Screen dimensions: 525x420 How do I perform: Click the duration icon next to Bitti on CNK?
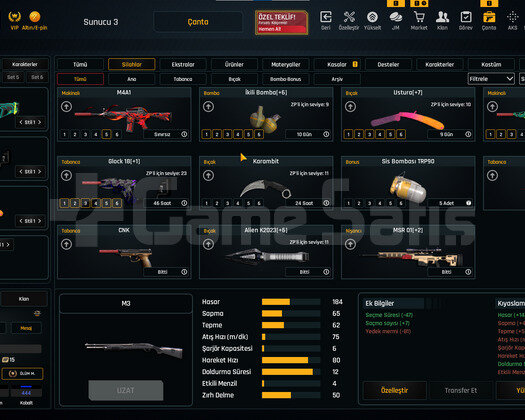tap(184, 272)
